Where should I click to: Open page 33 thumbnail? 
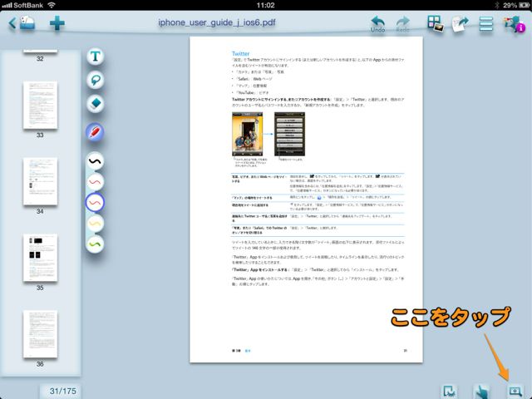[x=40, y=106]
